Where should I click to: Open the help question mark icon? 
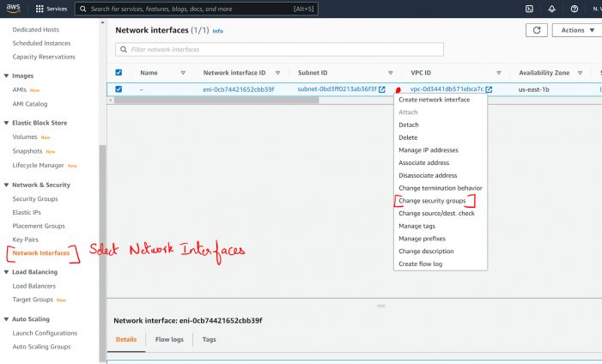tap(574, 9)
